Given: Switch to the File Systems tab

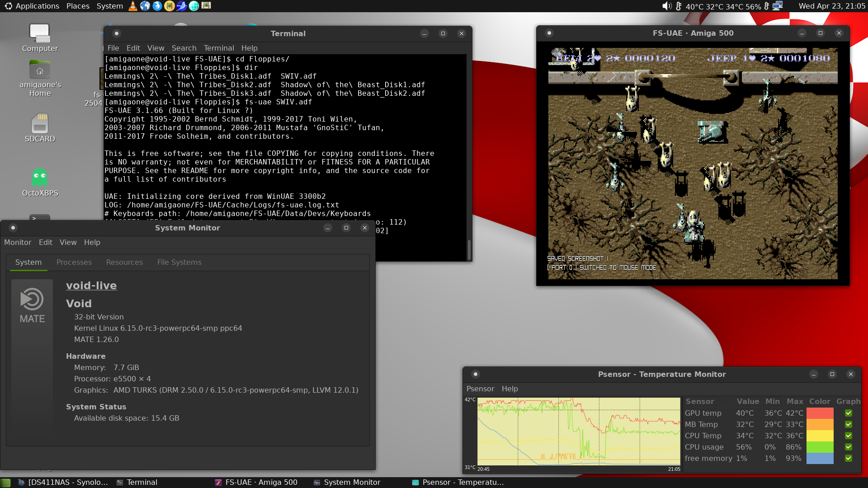Looking at the screenshot, I should point(179,262).
